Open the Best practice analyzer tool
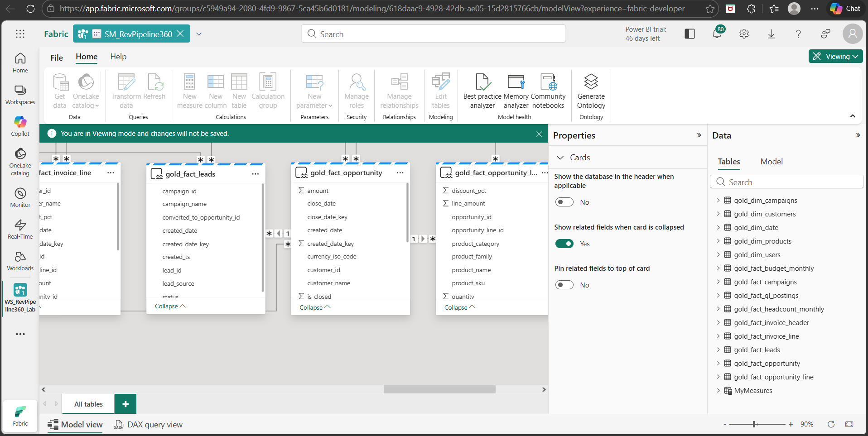This screenshot has width=868, height=436. pos(482,91)
